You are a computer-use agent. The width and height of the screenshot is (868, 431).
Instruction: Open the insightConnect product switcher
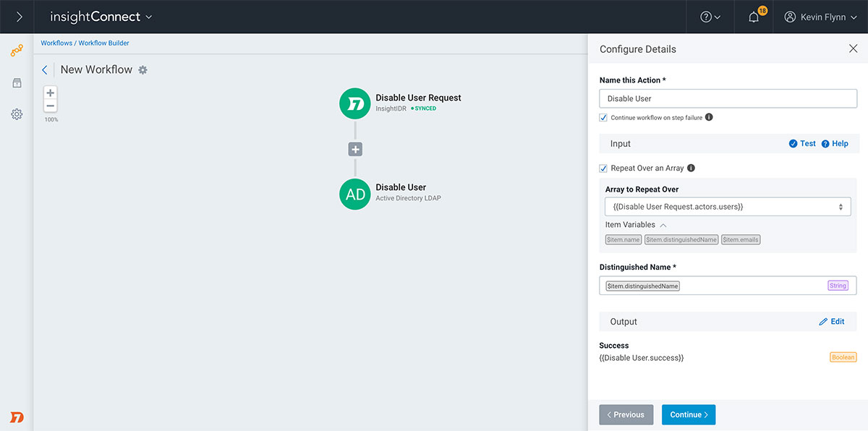[x=101, y=17]
